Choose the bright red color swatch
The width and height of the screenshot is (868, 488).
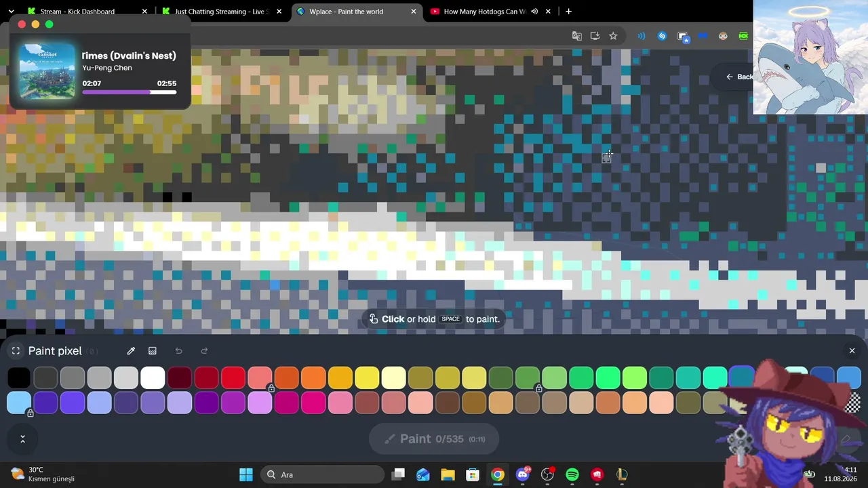pyautogui.click(x=233, y=378)
